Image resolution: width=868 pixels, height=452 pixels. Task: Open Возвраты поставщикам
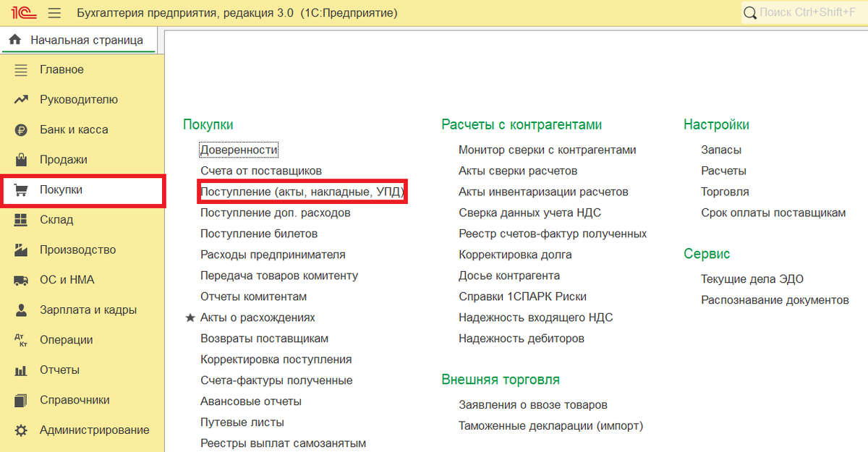pyautogui.click(x=265, y=339)
